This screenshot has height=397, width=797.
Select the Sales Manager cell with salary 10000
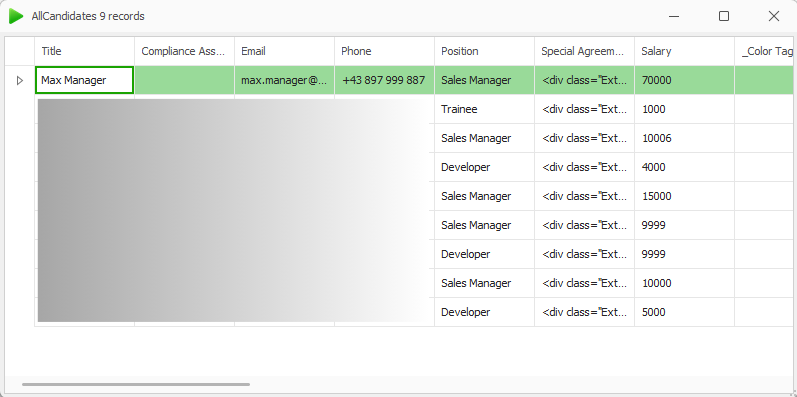click(484, 283)
